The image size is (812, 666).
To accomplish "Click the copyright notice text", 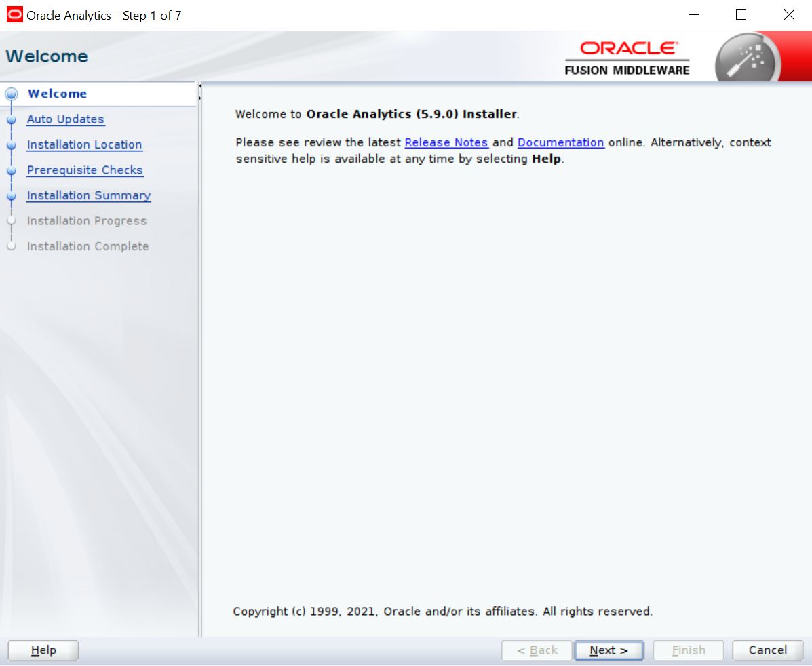I will [x=443, y=612].
